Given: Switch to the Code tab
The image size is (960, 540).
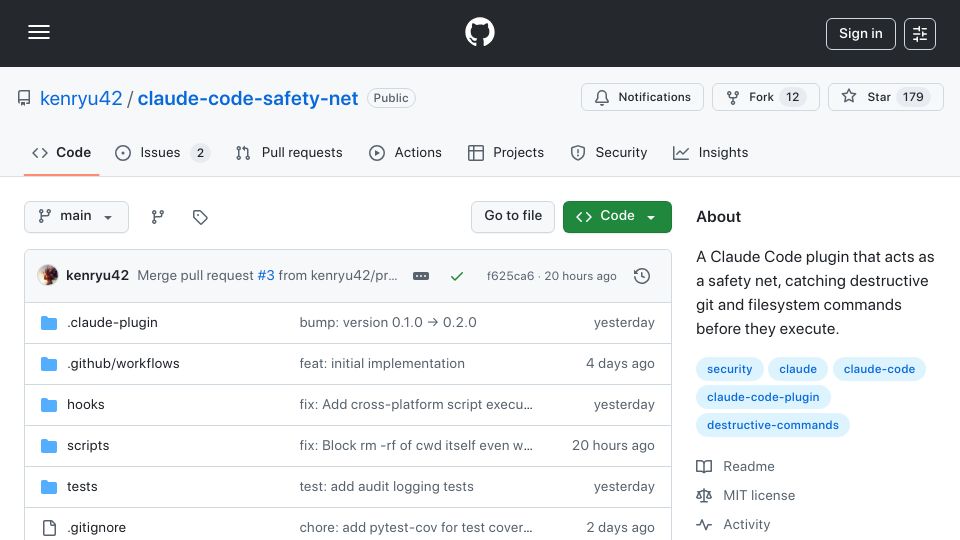Looking at the screenshot, I should click(x=62, y=152).
